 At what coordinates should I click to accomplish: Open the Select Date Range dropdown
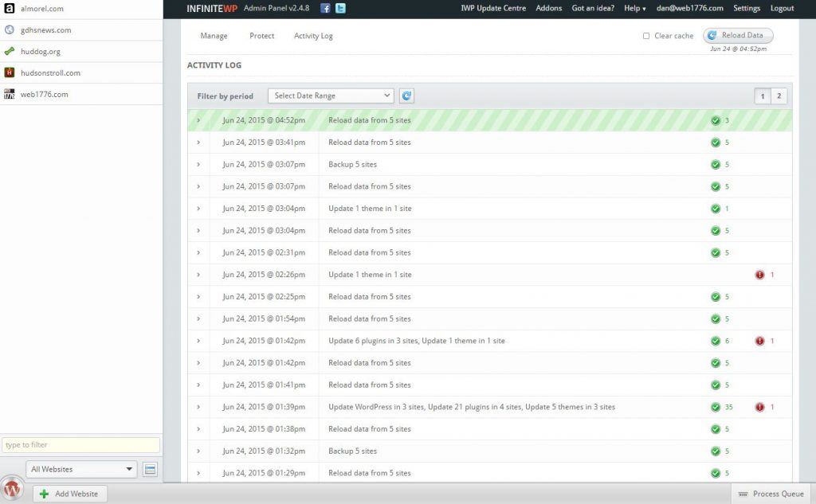(x=331, y=96)
